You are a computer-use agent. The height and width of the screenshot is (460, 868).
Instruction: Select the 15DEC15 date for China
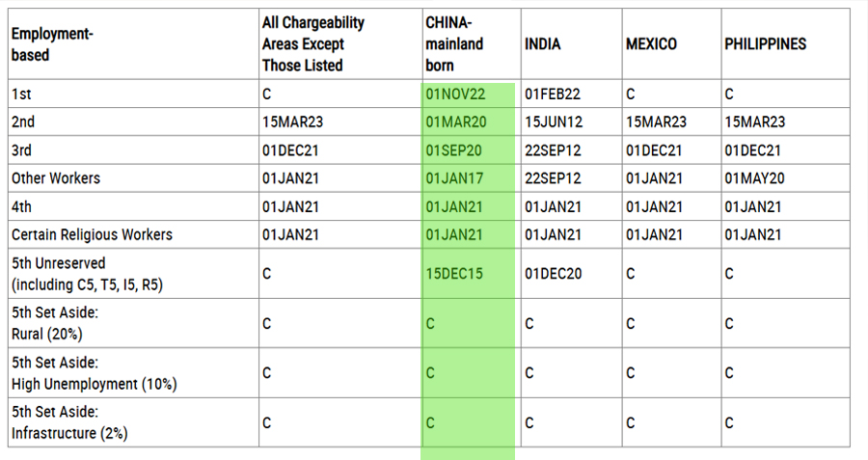click(454, 274)
